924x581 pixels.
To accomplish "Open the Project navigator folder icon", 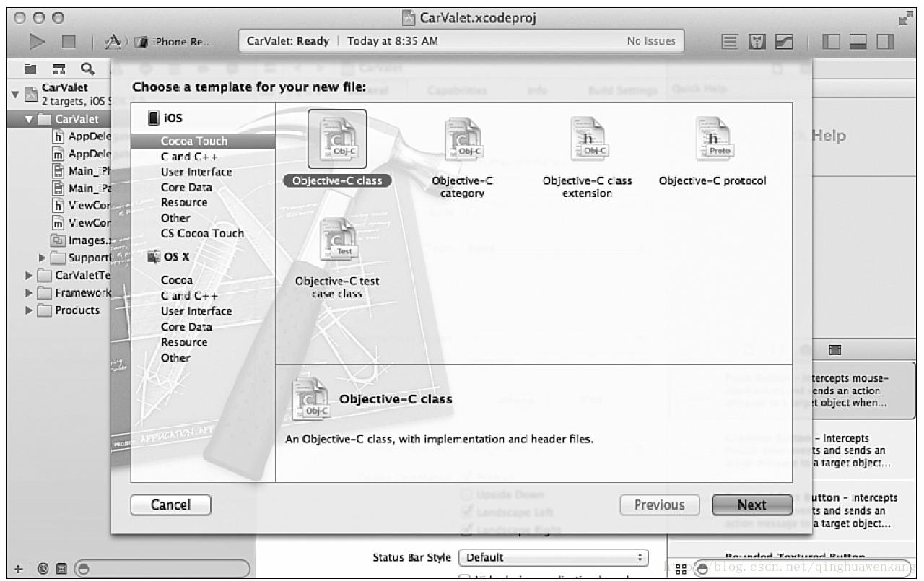I will coord(30,69).
